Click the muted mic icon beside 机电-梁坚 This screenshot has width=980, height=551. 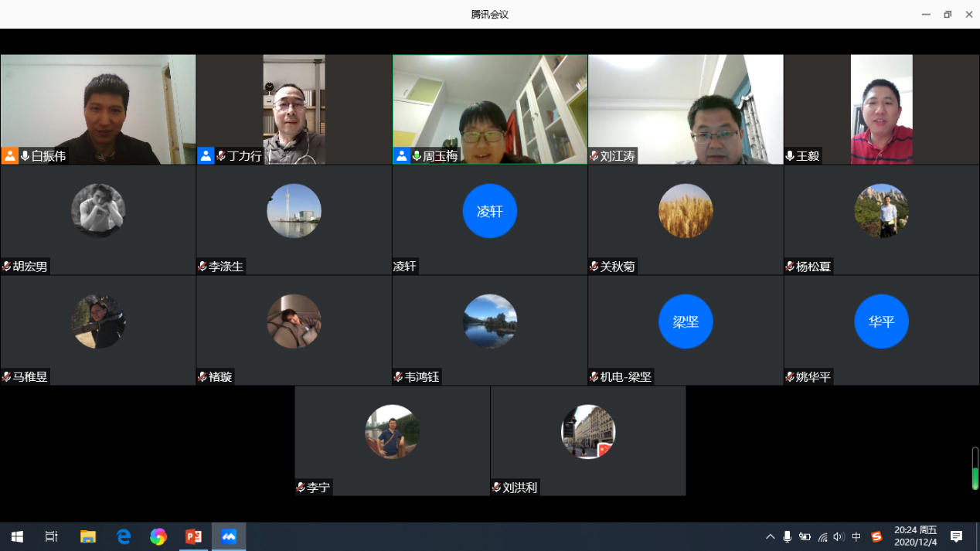coord(594,377)
